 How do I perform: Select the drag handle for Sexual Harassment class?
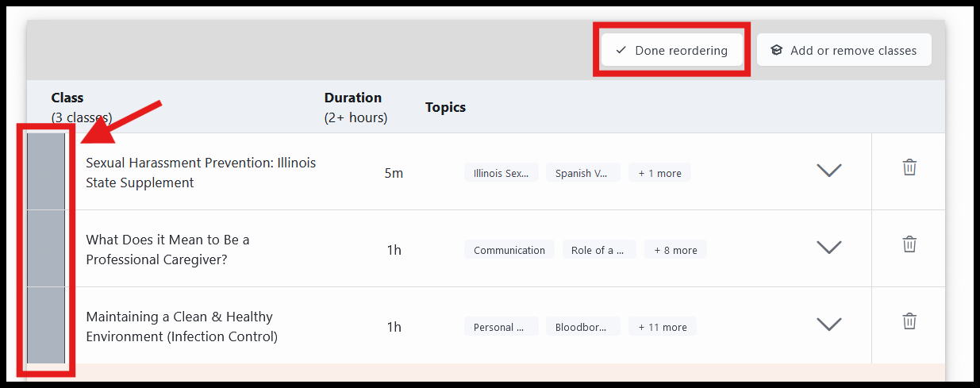pyautogui.click(x=46, y=171)
